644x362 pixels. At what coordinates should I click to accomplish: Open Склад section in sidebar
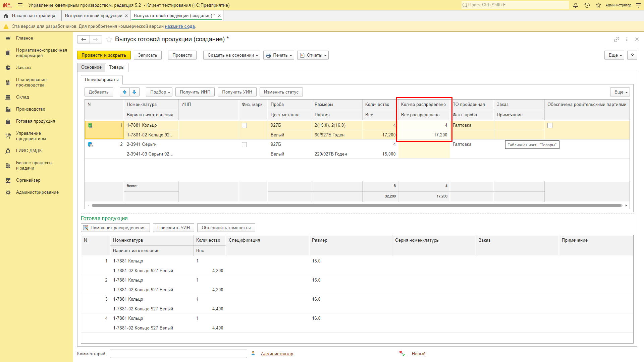coord(22,97)
